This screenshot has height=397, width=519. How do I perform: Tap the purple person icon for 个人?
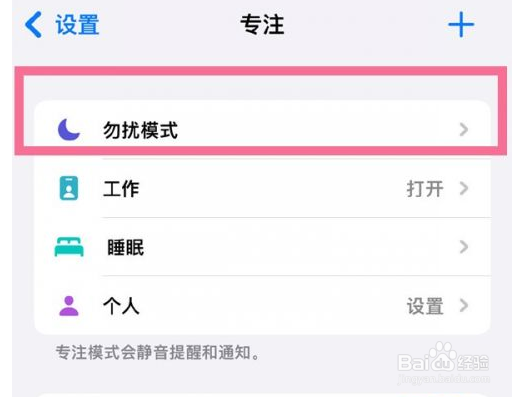[69, 306]
